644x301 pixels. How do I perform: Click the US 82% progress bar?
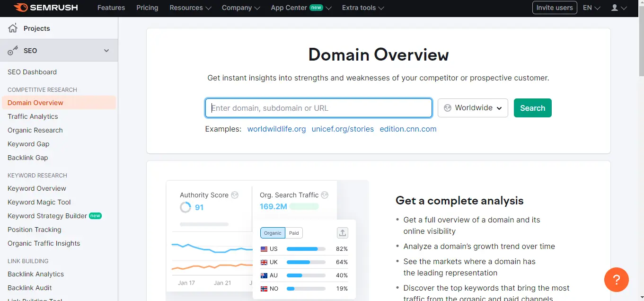306,249
